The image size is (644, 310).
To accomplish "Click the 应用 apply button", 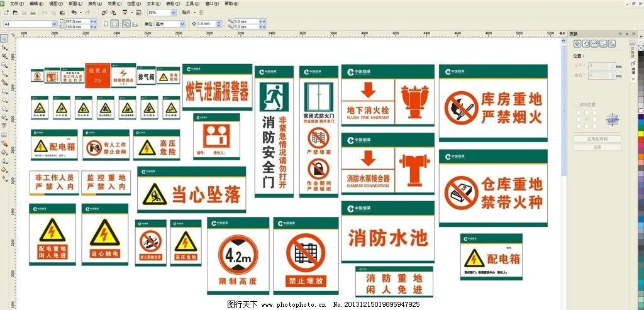I will (x=597, y=147).
